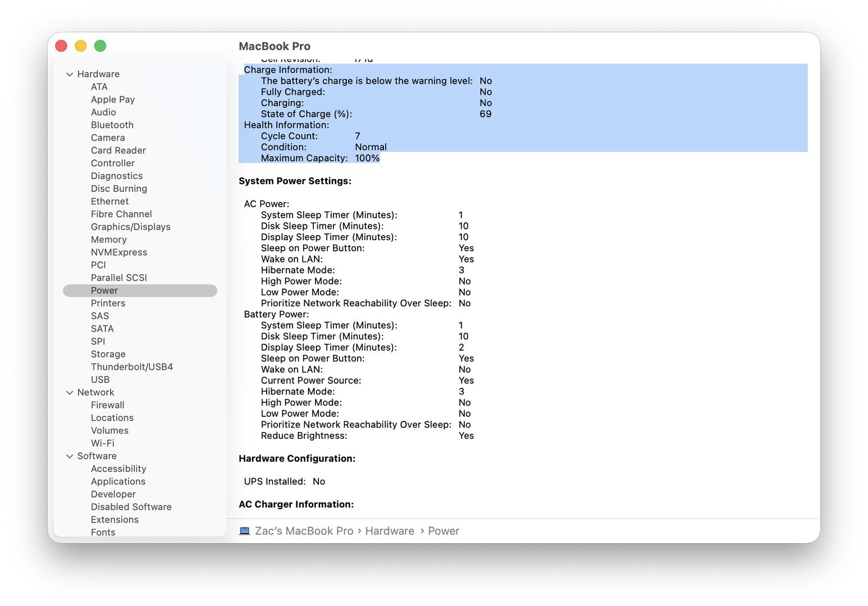Open the Thunderbolt/USB4 entry
Screen dimensions: 868x606
(131, 367)
